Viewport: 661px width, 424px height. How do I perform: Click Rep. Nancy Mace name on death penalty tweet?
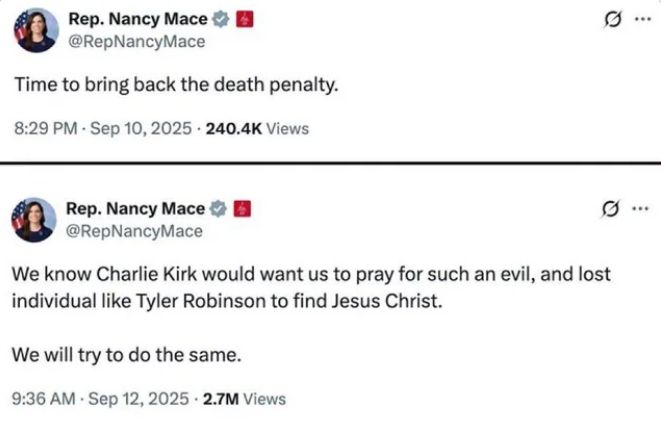pyautogui.click(x=138, y=19)
